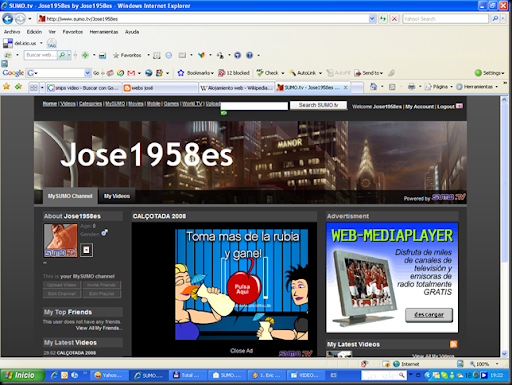Image resolution: width=512 pixels, height=385 pixels.
Task: Click the SUMO.tv search input field
Action: [254, 106]
